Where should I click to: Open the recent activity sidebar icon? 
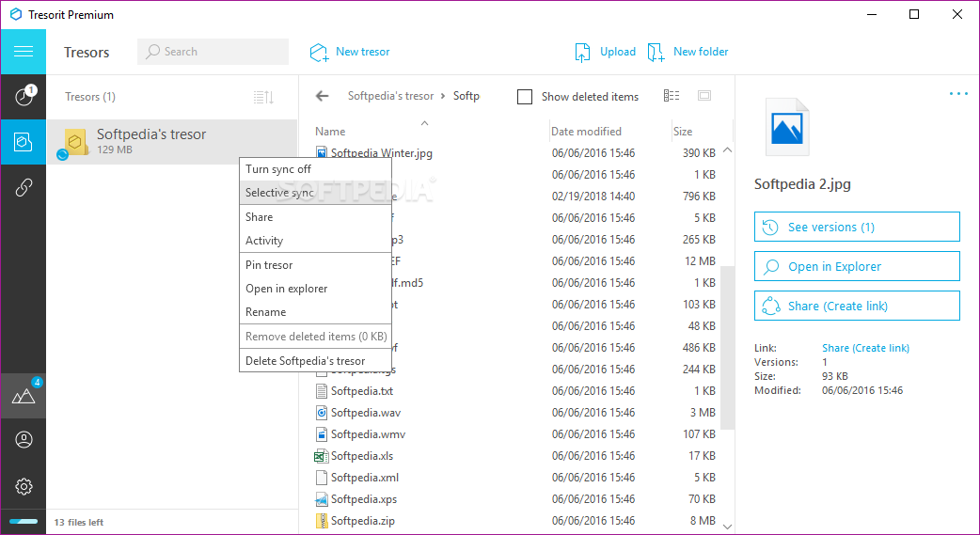click(x=24, y=96)
